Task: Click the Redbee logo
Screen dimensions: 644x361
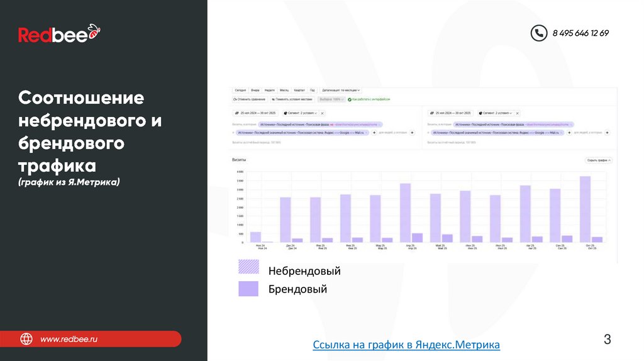Action: click(x=59, y=34)
